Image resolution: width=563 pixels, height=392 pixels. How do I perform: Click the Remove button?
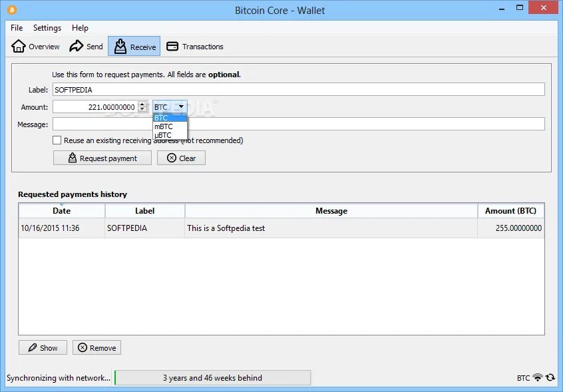(x=97, y=347)
